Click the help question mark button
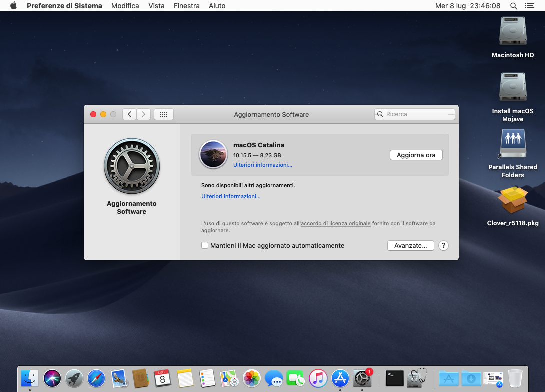This screenshot has width=545, height=392. pos(443,246)
